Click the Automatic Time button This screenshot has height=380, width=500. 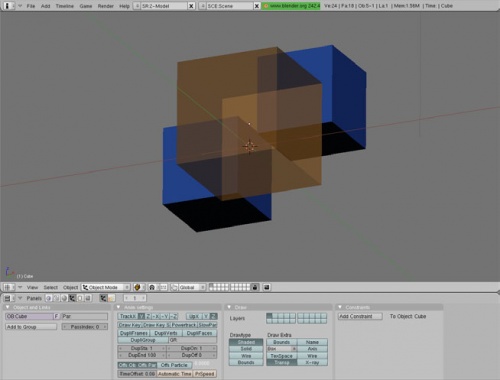(175, 374)
